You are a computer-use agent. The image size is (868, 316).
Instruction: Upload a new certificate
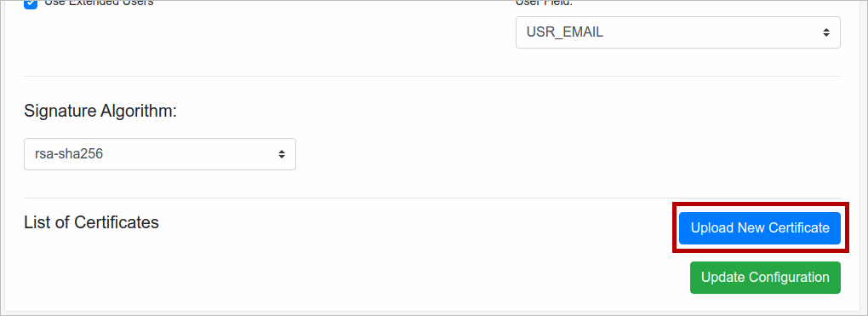click(x=760, y=228)
